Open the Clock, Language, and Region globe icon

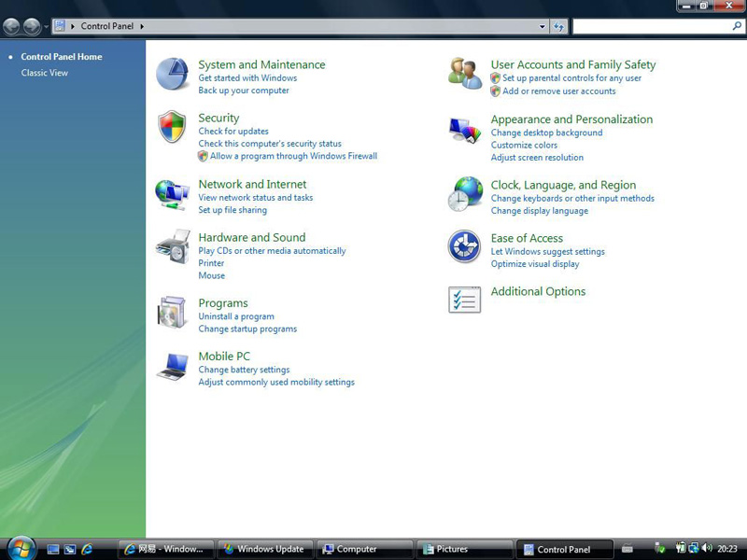click(465, 194)
